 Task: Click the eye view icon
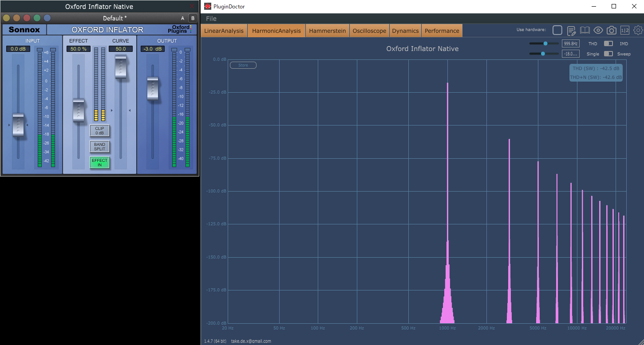click(598, 30)
